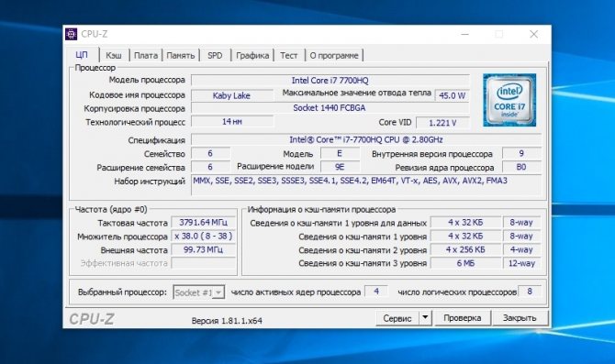Click the 45.0 W TDP value
Image resolution: width=615 pixels, height=364 pixels.
pos(452,95)
